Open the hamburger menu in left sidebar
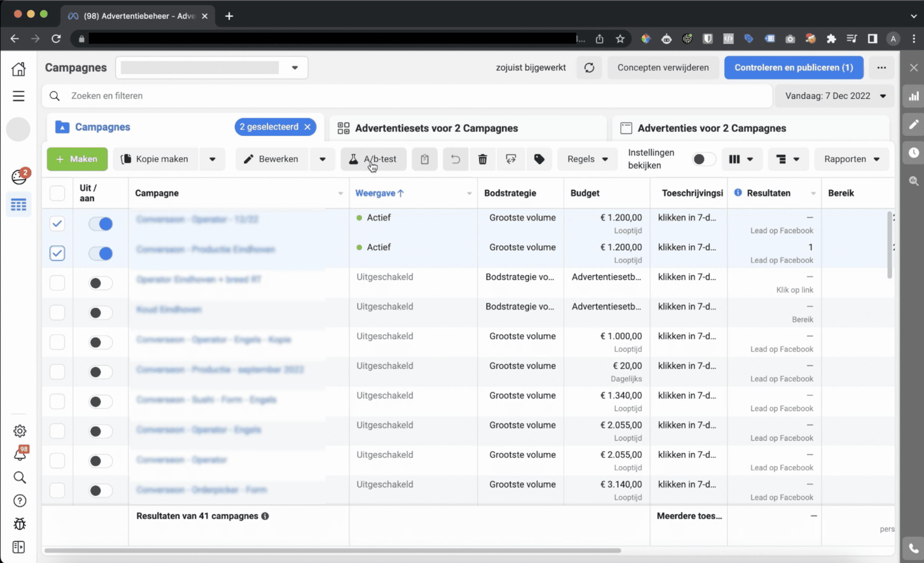This screenshot has width=924, height=563. pyautogui.click(x=19, y=96)
